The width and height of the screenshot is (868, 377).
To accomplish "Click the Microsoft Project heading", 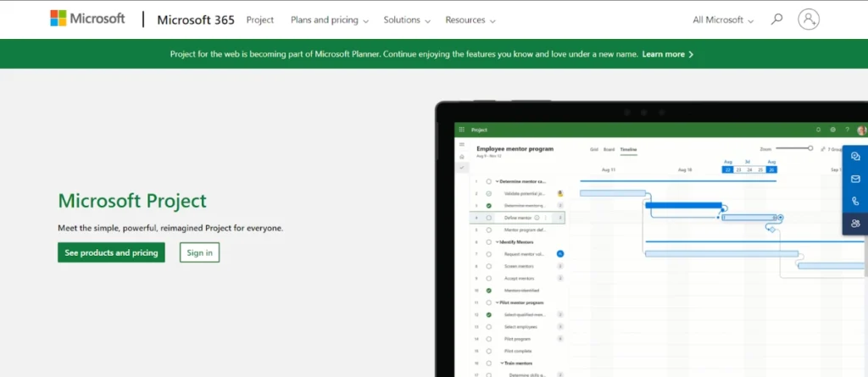I will pos(132,201).
